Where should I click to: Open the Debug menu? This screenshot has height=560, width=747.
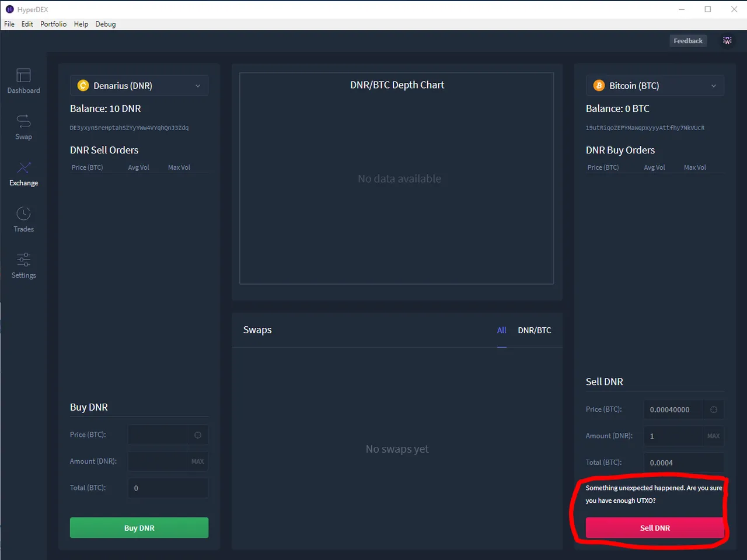[106, 24]
